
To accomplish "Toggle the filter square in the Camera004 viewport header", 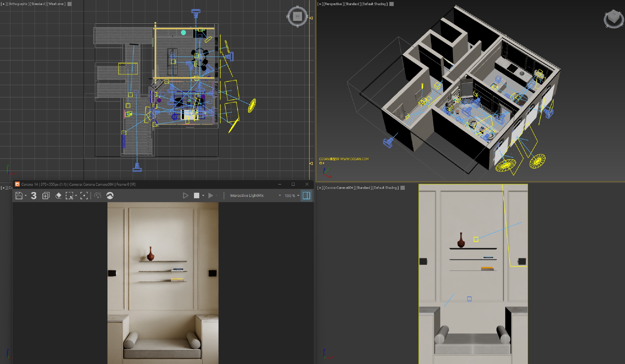I will (403, 188).
